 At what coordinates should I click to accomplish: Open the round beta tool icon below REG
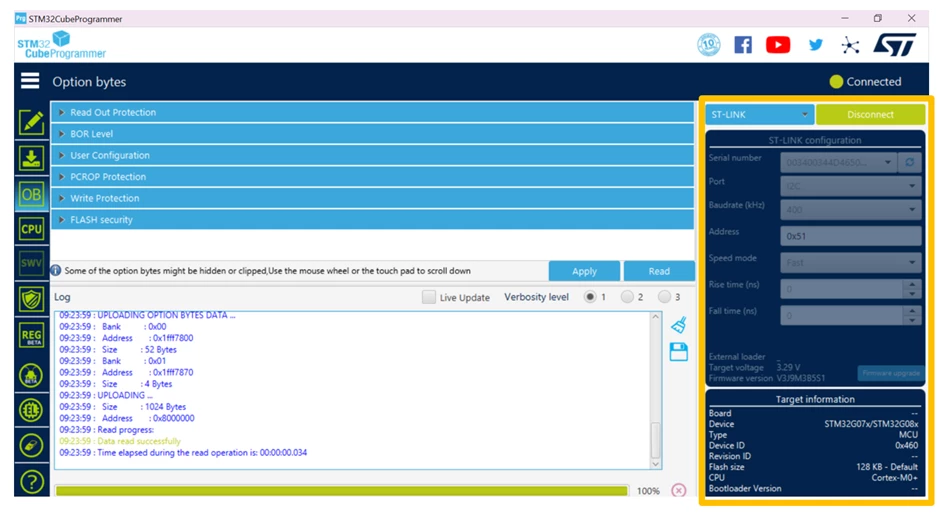point(31,376)
